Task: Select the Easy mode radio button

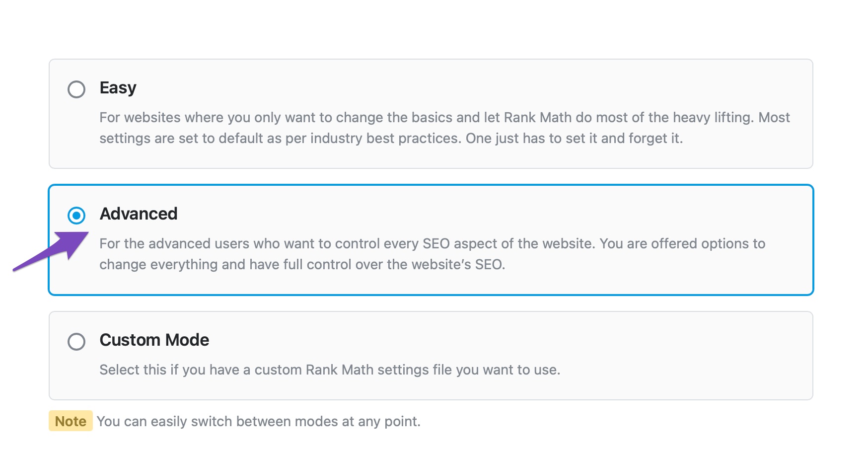Action: (x=76, y=89)
